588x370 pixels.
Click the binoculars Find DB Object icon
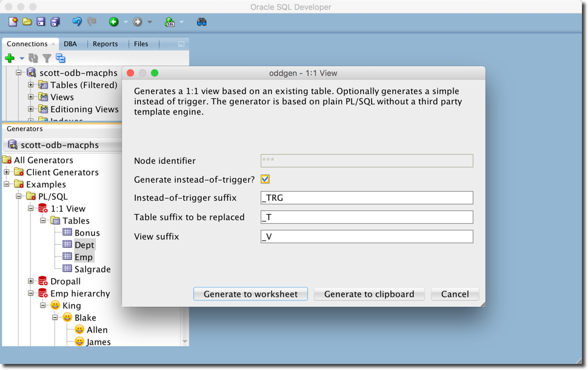(x=201, y=22)
